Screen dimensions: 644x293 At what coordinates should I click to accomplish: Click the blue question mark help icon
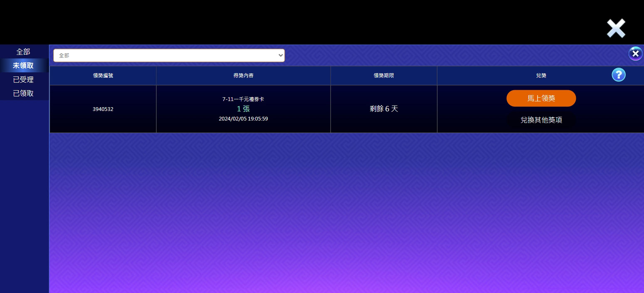[x=618, y=75]
